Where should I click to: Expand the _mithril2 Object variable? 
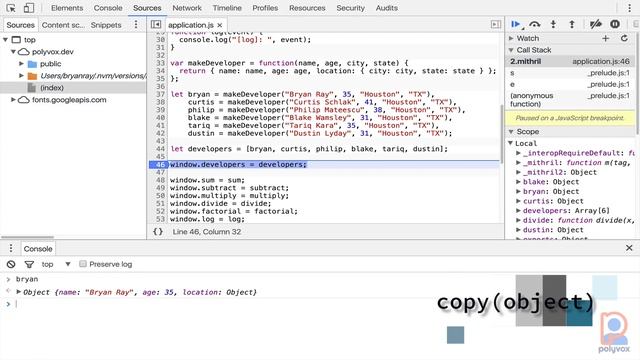518,172
